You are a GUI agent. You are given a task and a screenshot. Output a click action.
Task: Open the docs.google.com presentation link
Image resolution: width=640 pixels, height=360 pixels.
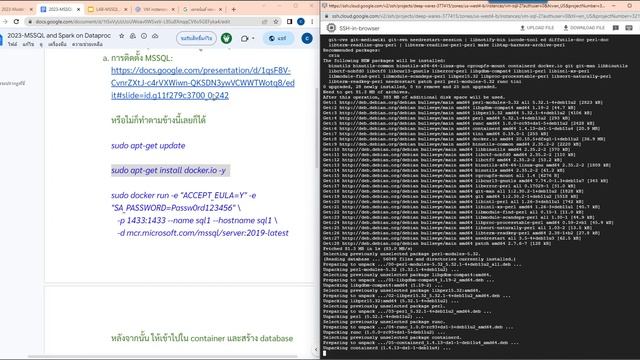pos(202,83)
